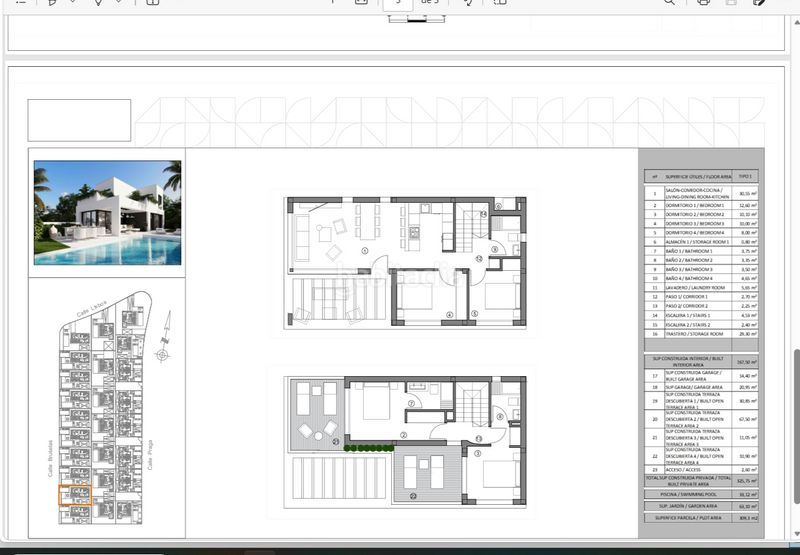Click room marker 5 on ground floor plan
The image size is (800, 555).
tap(474, 314)
